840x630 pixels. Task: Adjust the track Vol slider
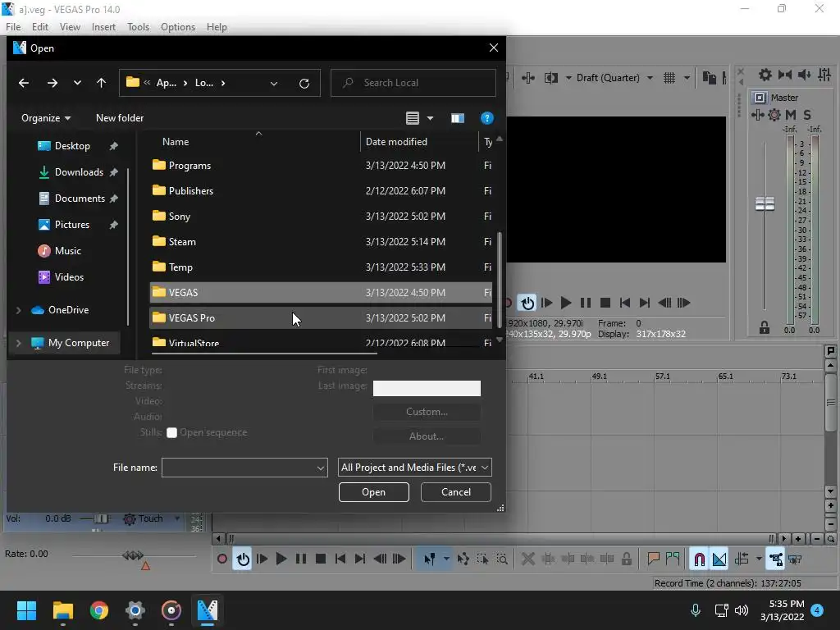tap(99, 518)
